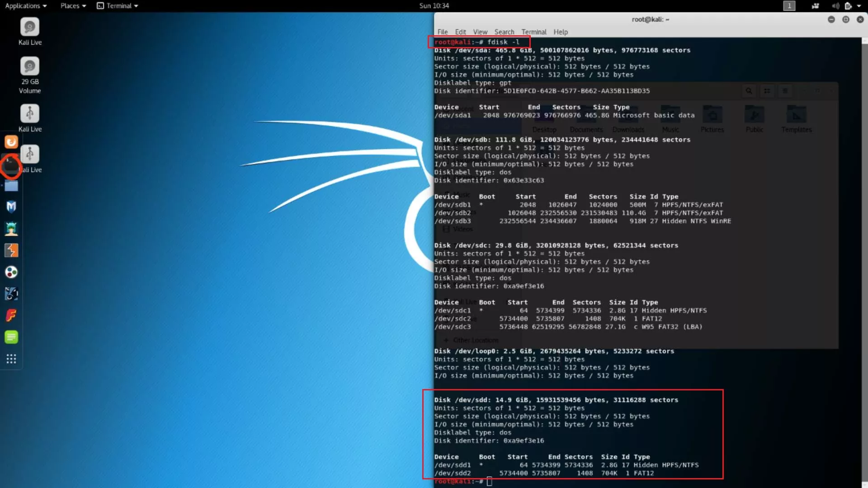Click workspace indicator 1 in top bar
This screenshot has height=488, width=868.
tap(789, 6)
